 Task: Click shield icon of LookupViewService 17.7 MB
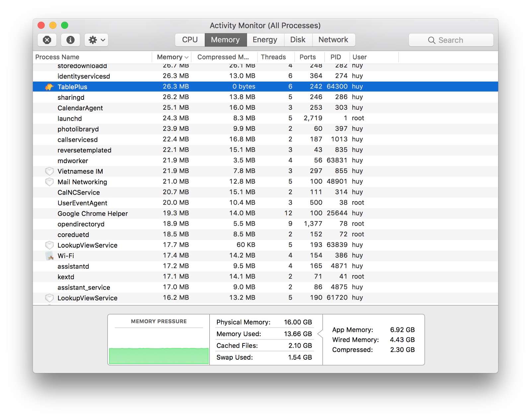49,245
